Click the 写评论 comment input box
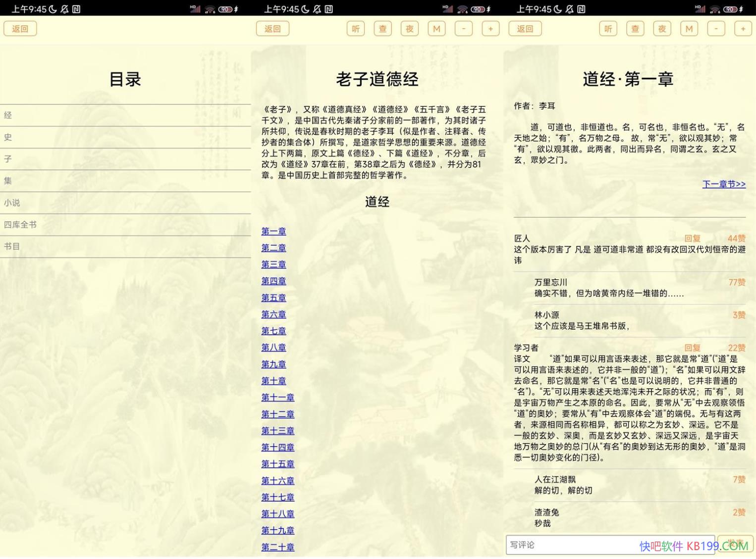The image size is (756, 559). [609, 545]
